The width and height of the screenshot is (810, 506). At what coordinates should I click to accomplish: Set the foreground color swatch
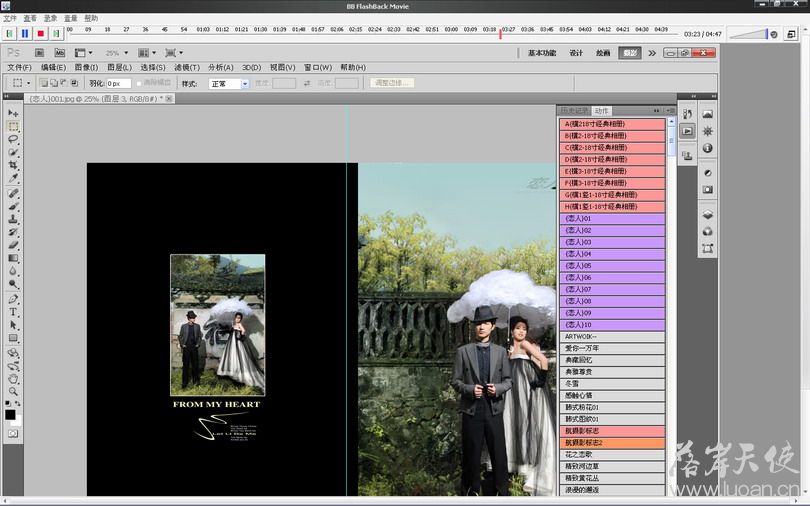click(10, 415)
